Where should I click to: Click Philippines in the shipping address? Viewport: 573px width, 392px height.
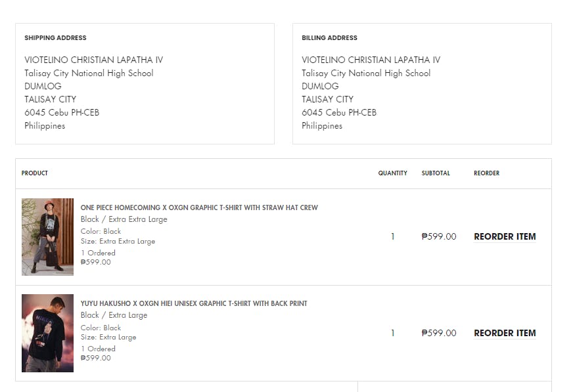45,125
